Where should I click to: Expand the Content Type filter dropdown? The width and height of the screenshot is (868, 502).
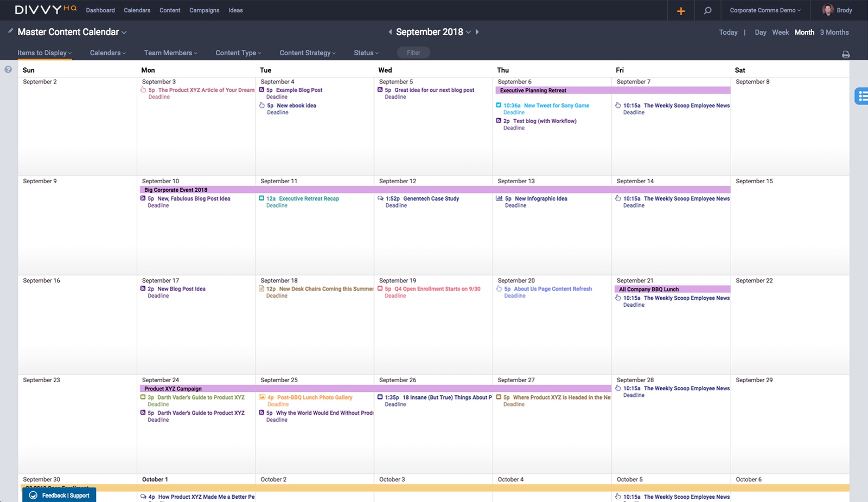pos(238,53)
